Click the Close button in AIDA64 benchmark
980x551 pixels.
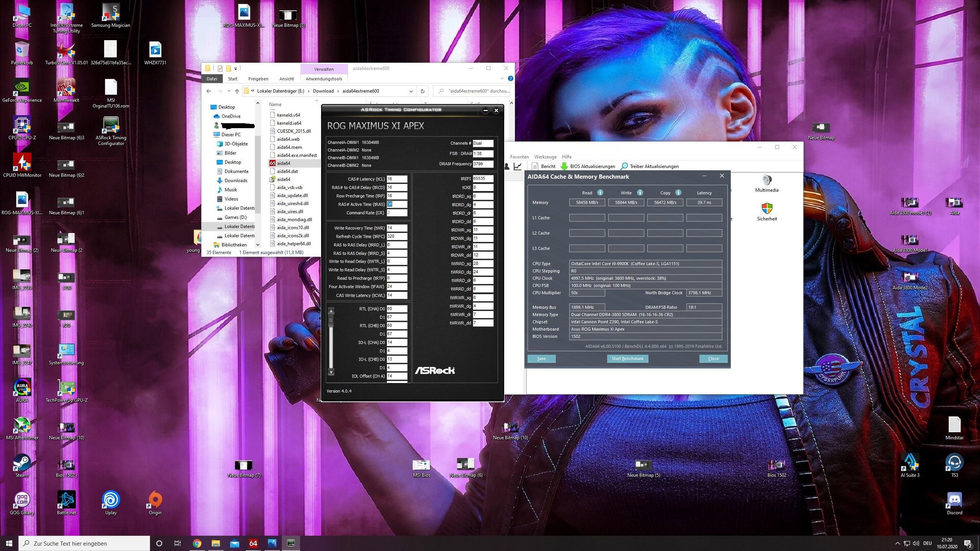713,359
